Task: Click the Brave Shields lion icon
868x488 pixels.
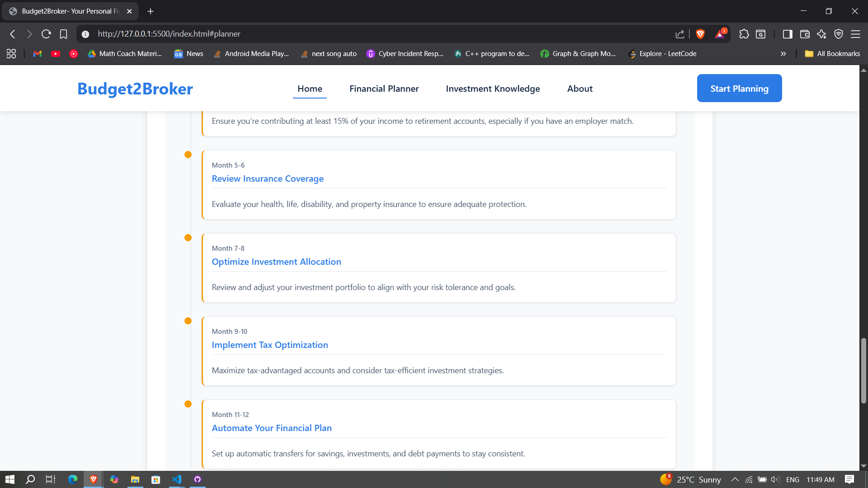Action: tap(700, 34)
